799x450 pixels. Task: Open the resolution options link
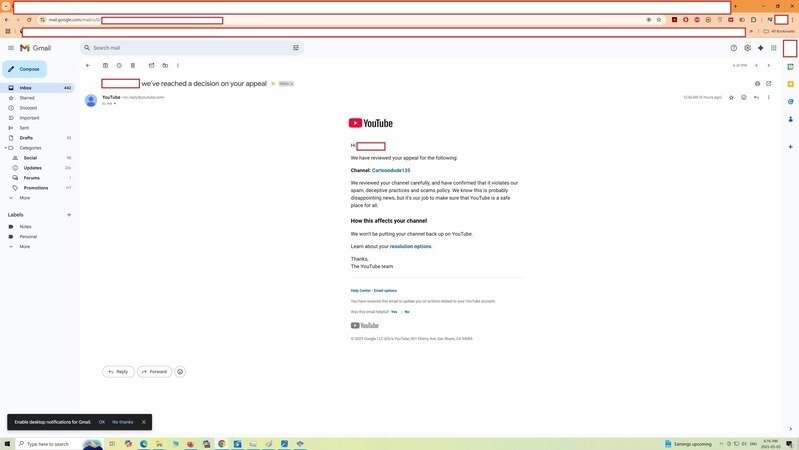pos(410,246)
